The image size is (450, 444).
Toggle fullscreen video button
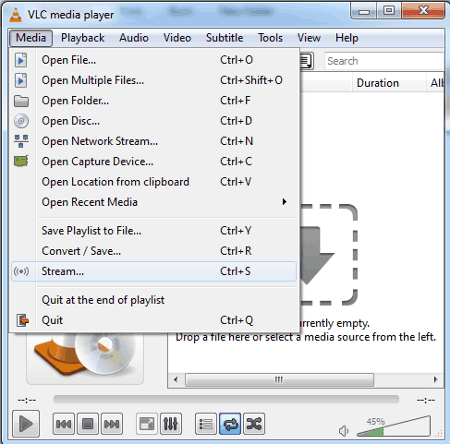tap(147, 424)
